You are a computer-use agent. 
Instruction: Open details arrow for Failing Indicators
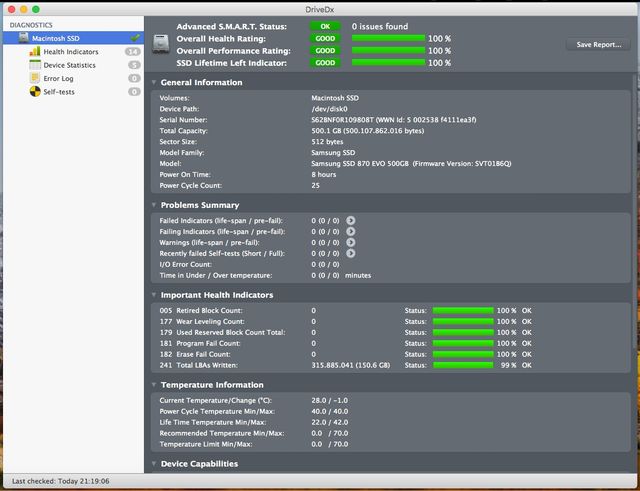[x=351, y=231]
